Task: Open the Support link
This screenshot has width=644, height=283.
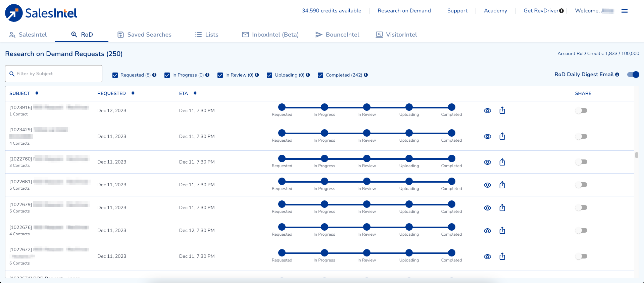Action: (x=457, y=11)
